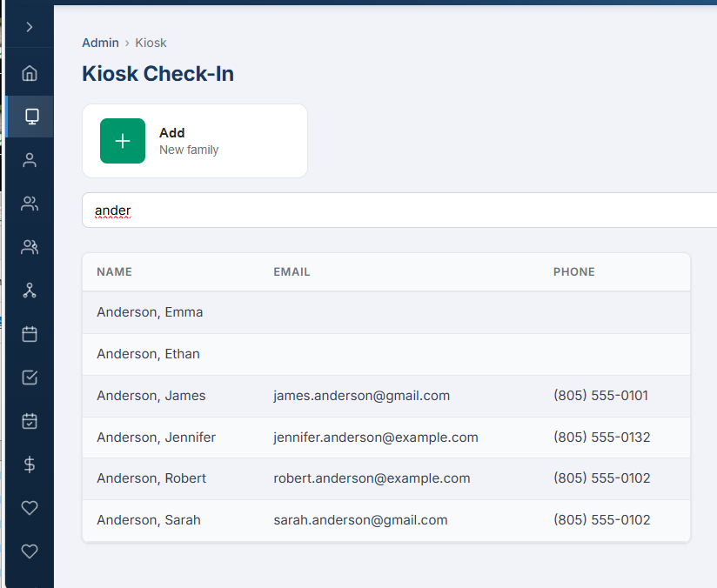Screen dimensions: 717x588
Task: Select the Kiosk monitor icon in sidebar
Action: click(x=30, y=116)
